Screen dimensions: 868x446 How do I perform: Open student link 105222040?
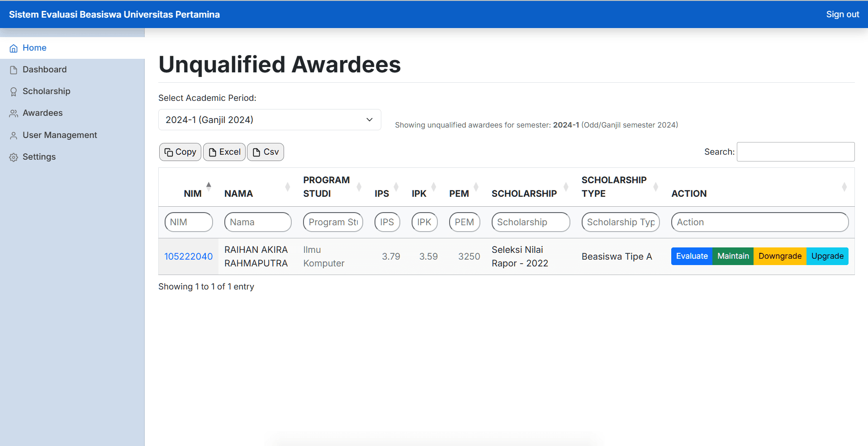(x=188, y=256)
